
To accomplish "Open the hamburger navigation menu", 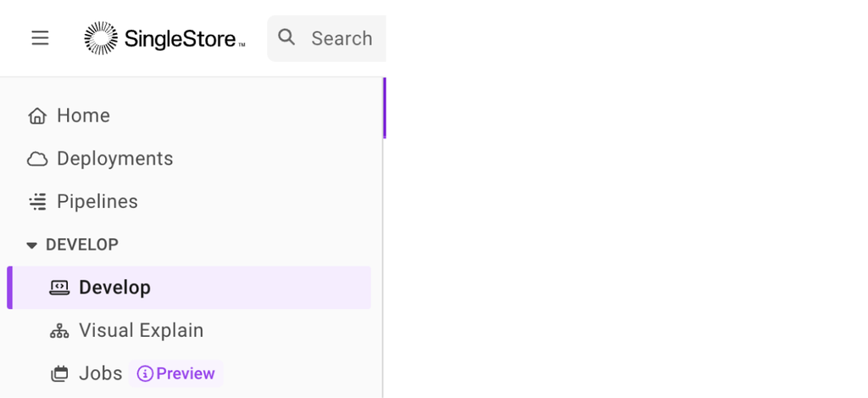I will [40, 38].
